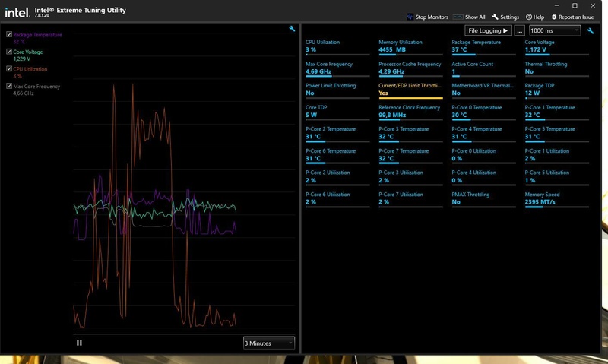
Task: Select Package Temperature 37 °C tile
Action: point(483,47)
